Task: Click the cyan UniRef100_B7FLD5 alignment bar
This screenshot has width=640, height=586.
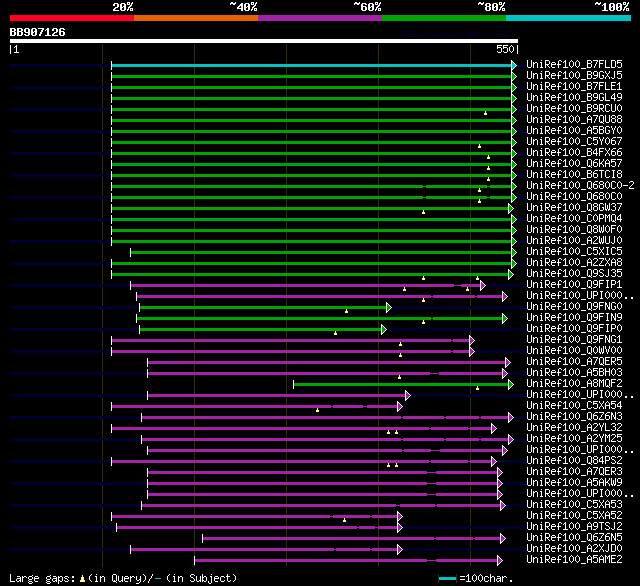Action: coord(311,65)
